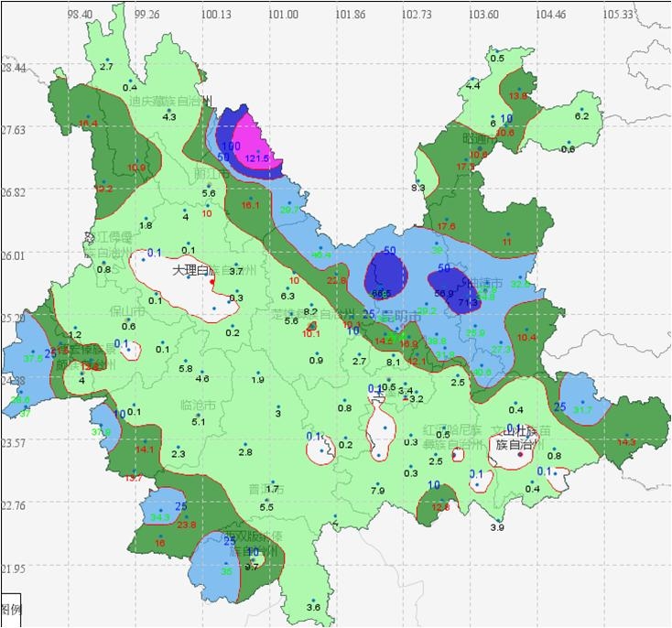Select the 昭通市 city label
This screenshot has height=628, width=672.
[481, 138]
